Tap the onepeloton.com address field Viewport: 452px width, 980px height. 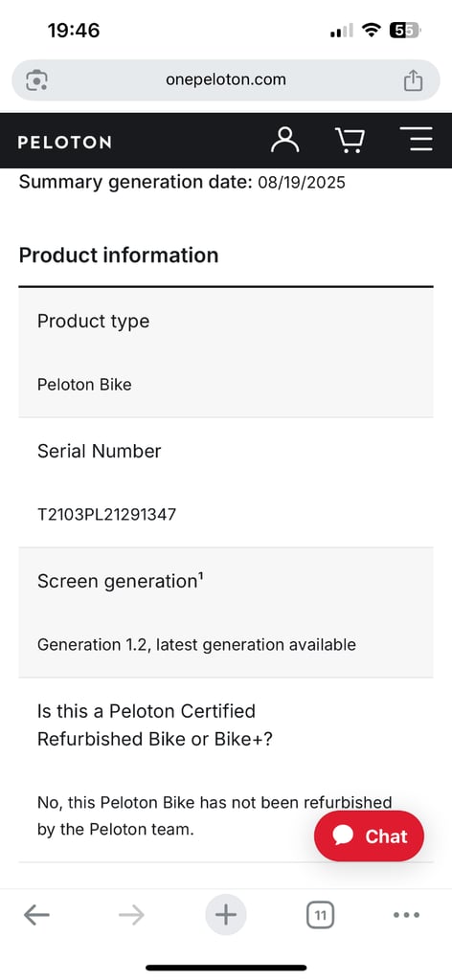coord(226,80)
